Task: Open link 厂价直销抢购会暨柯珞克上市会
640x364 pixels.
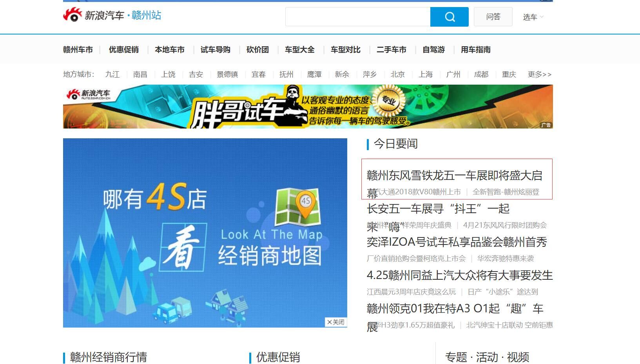Action: (416, 259)
